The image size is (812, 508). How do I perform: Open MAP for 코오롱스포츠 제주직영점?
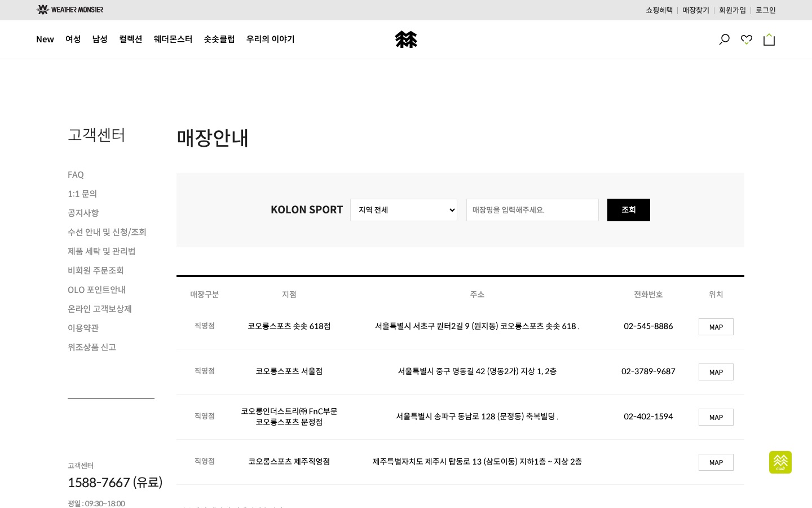click(x=716, y=462)
